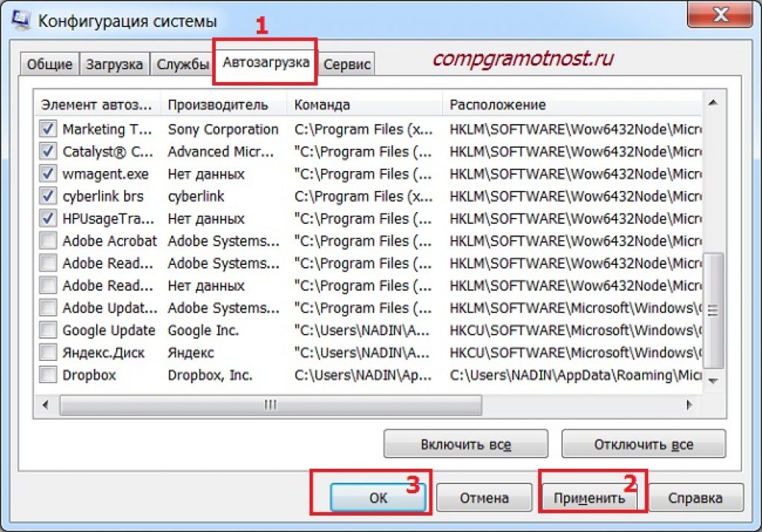Switch to the Общие tab
762x532 pixels.
[50, 64]
